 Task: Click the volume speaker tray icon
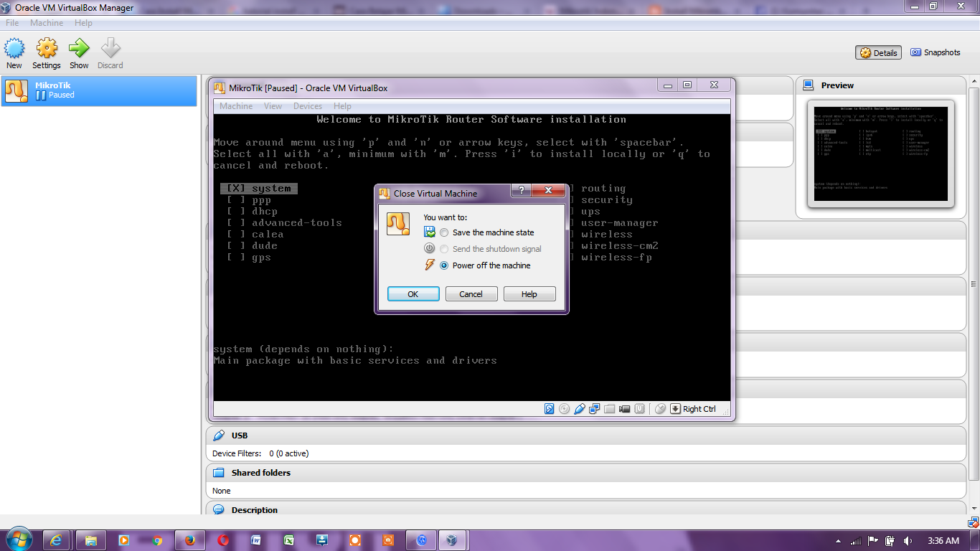pyautogui.click(x=908, y=540)
